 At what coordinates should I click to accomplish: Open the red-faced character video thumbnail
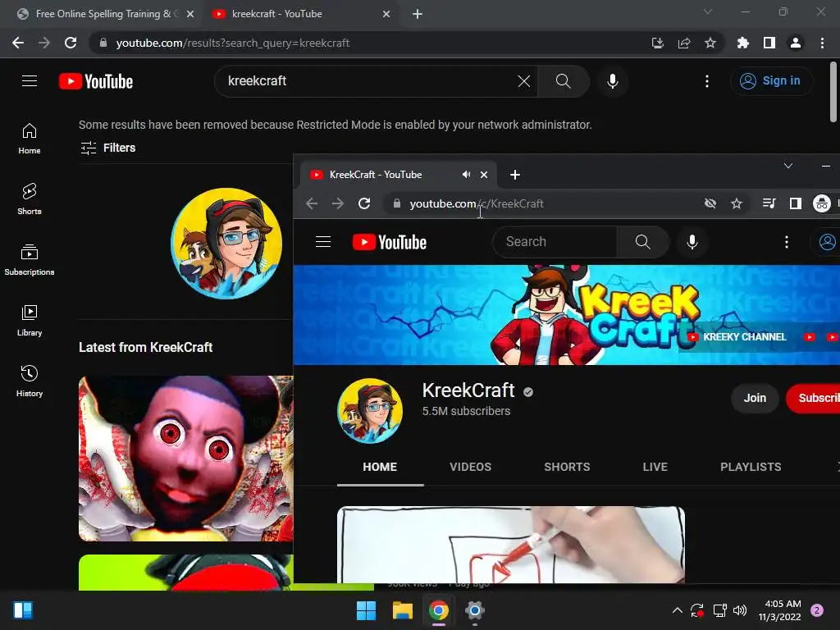(186, 459)
